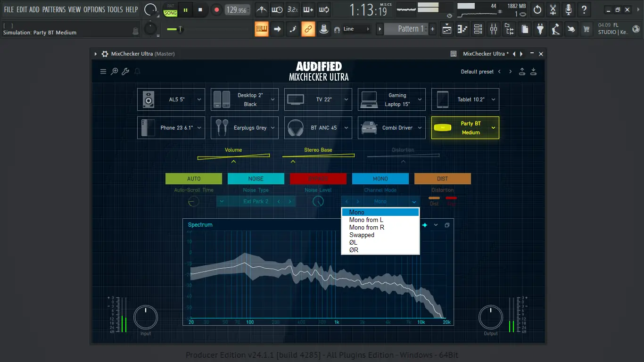Screen dimensions: 644x362
Task: Open the FL Studio mixer
Action: coord(494,29)
